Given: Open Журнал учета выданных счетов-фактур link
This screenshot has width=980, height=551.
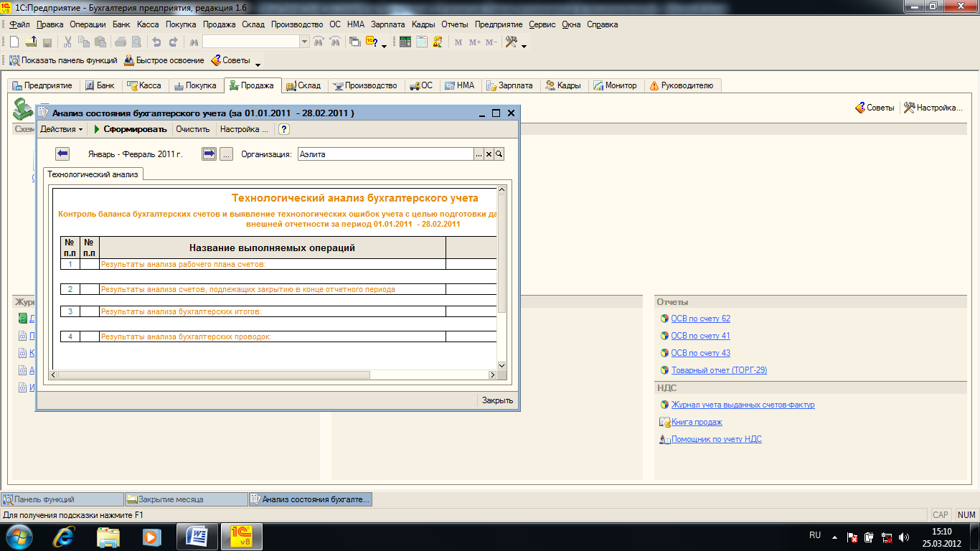Looking at the screenshot, I should 743,405.
